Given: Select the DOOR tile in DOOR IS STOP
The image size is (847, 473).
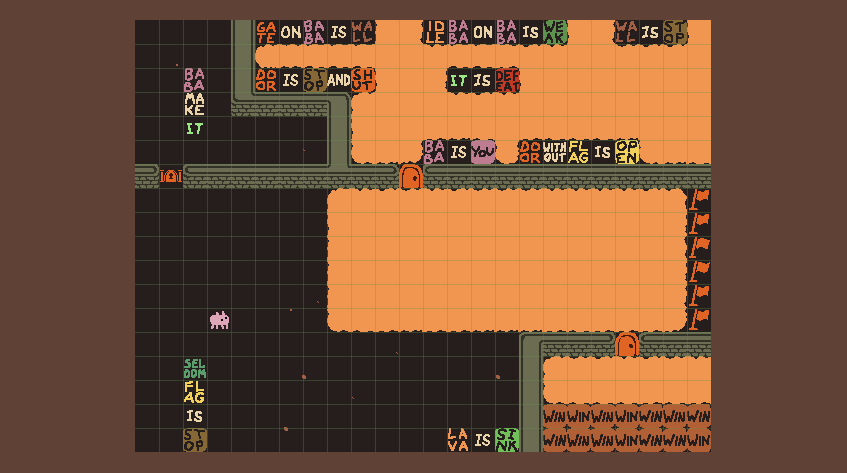Looking at the screenshot, I should [267, 80].
